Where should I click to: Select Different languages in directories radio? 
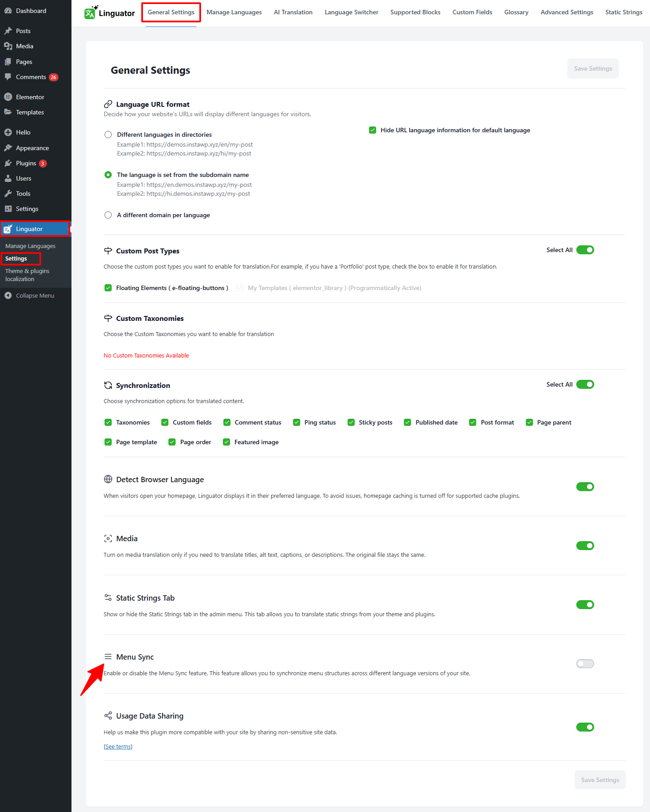coord(108,135)
